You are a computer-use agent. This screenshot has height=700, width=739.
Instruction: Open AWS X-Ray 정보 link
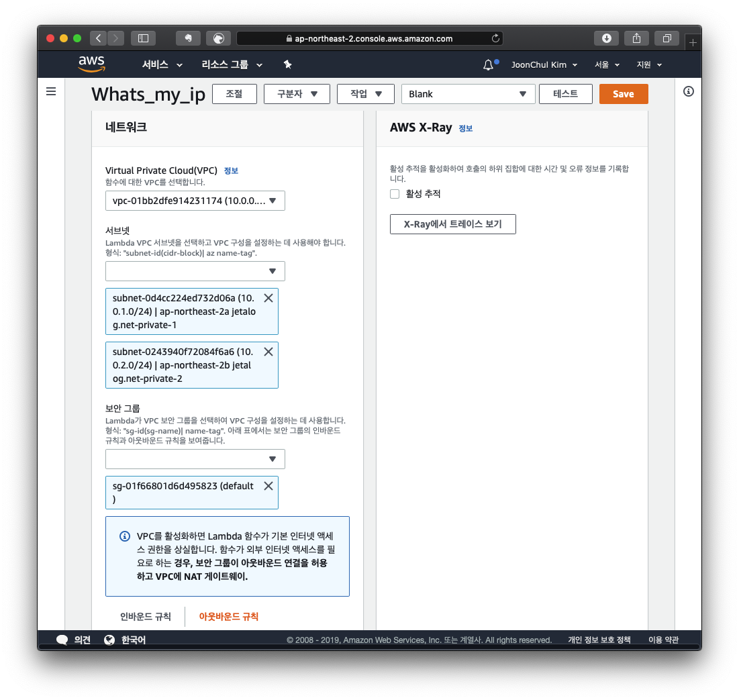pyautogui.click(x=466, y=128)
